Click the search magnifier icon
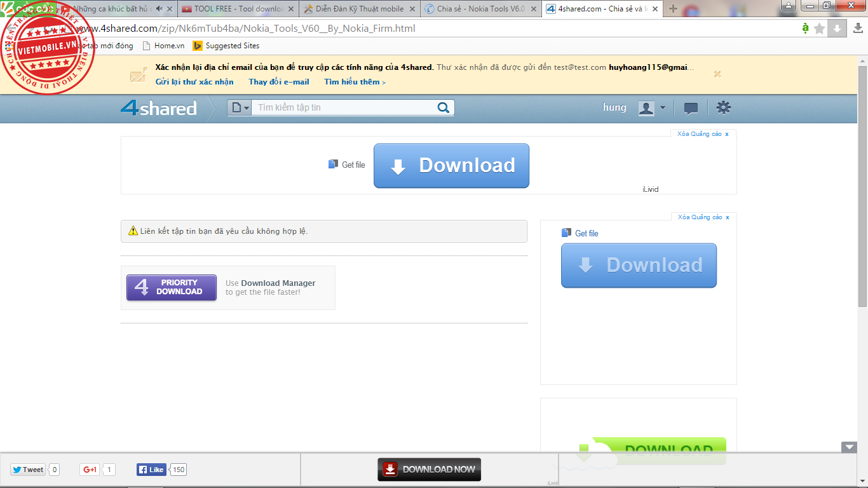Screen dimensions: 868x488 click(444, 107)
